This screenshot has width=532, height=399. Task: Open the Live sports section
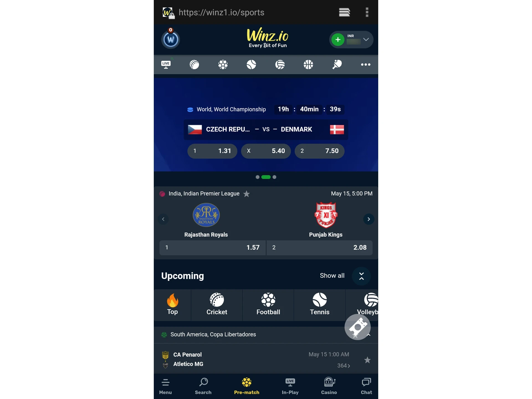166,64
